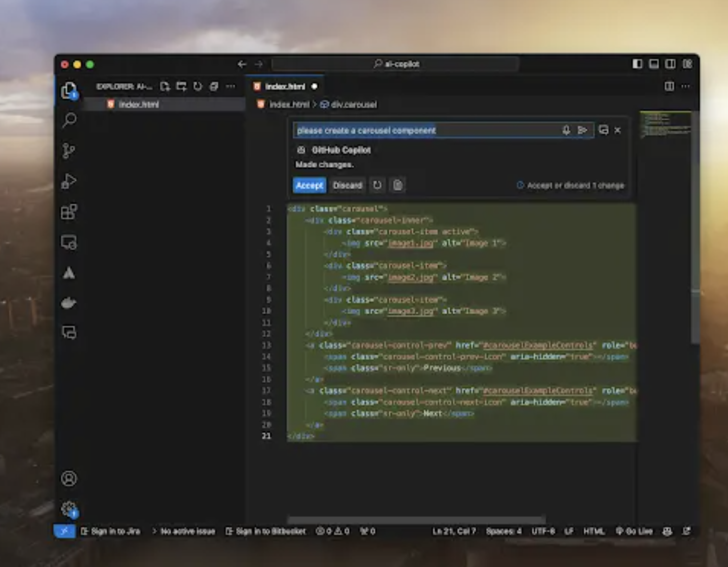Viewport: 728px width, 567px height.
Task: Click the microphone voice input icon
Action: pyautogui.click(x=566, y=130)
